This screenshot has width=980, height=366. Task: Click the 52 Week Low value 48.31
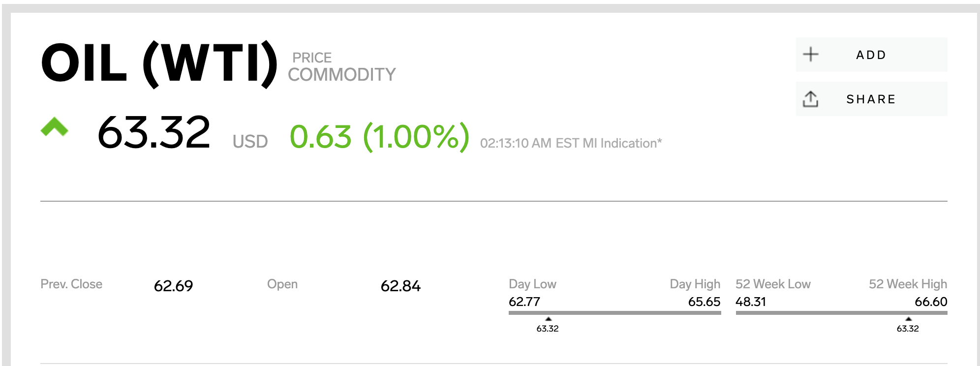coord(751,302)
